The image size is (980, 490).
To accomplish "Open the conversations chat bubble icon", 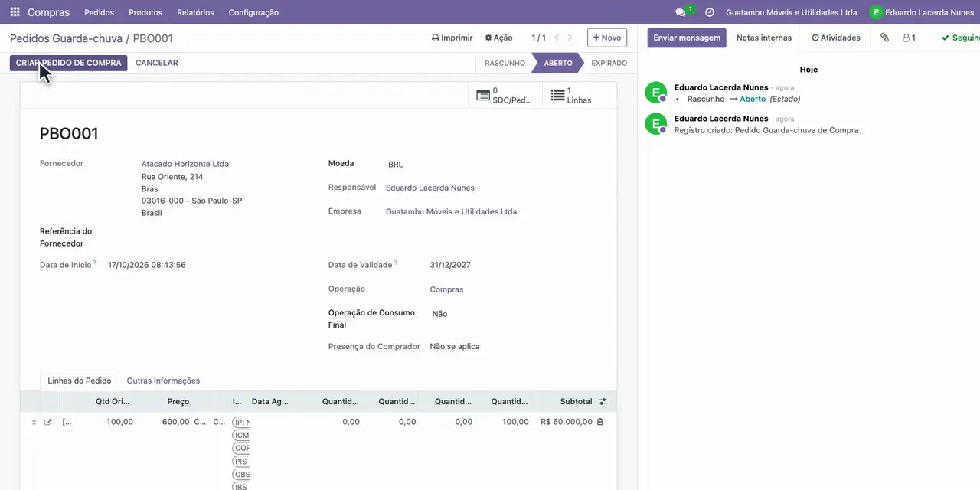I will (681, 12).
